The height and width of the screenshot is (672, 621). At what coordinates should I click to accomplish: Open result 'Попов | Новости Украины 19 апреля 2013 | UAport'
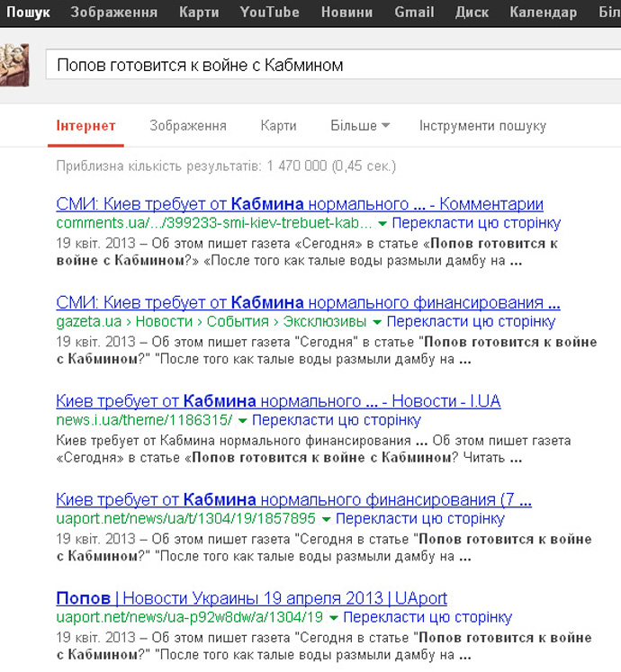tap(252, 598)
